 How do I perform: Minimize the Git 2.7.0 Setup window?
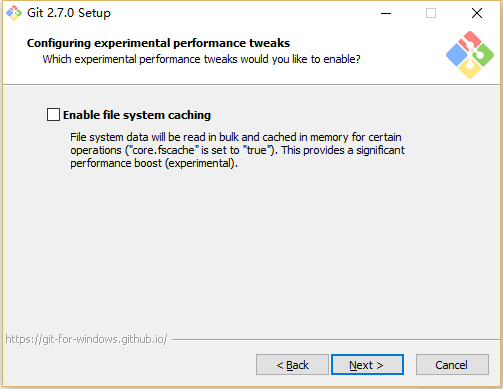tap(386, 13)
